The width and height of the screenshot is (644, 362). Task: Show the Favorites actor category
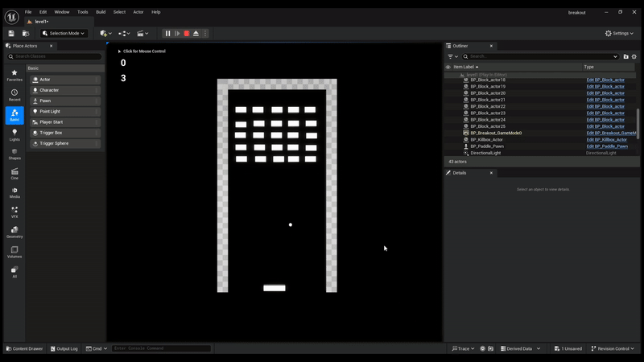coord(14,76)
